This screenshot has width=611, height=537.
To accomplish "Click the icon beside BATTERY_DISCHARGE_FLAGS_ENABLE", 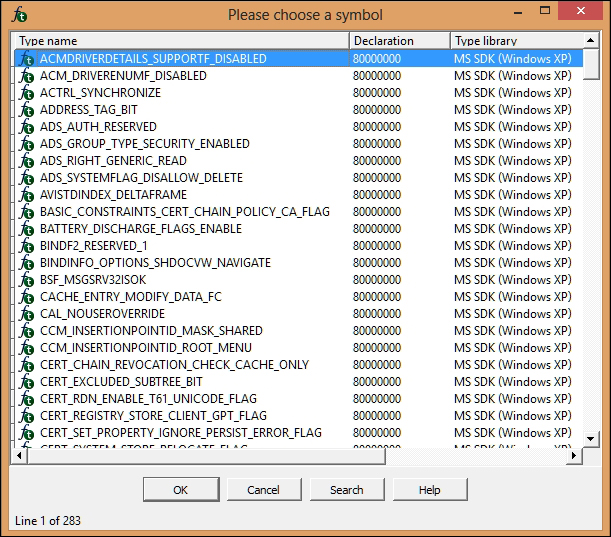I will click(x=27, y=229).
